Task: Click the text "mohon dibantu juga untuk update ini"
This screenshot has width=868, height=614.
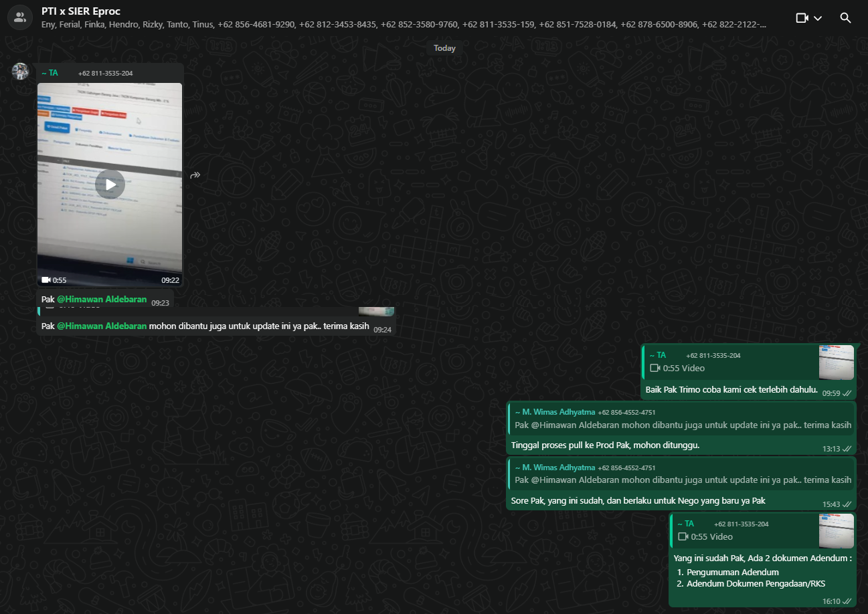Action: (x=219, y=326)
